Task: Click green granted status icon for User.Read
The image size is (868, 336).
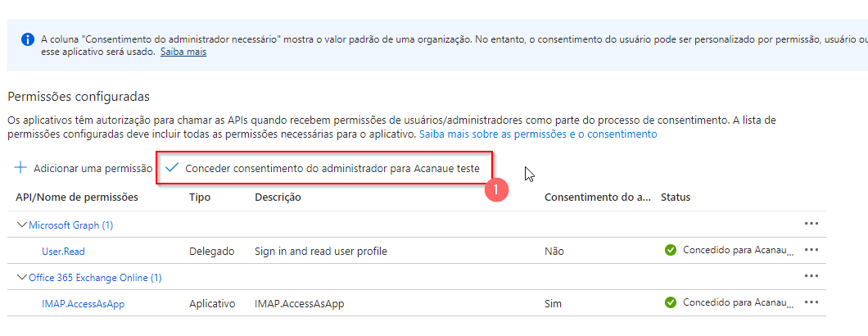Action: [671, 251]
